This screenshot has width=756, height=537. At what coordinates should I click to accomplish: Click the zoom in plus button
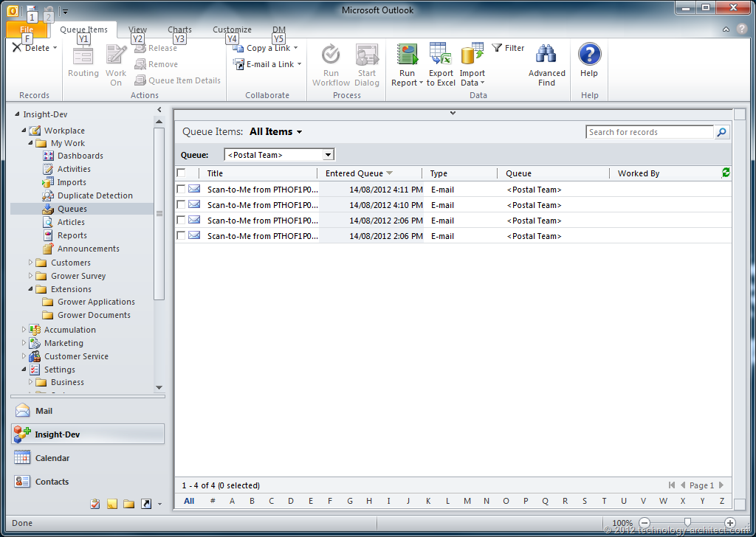(x=730, y=522)
